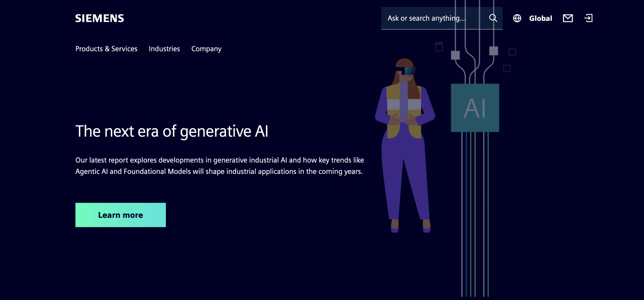Open contact via the envelope icon
Image resolution: width=644 pixels, height=300 pixels.
[x=568, y=18]
